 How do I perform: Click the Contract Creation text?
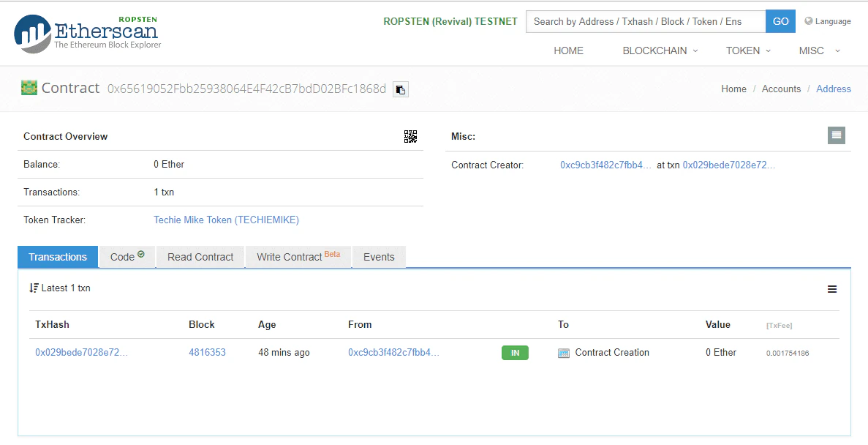click(x=612, y=353)
